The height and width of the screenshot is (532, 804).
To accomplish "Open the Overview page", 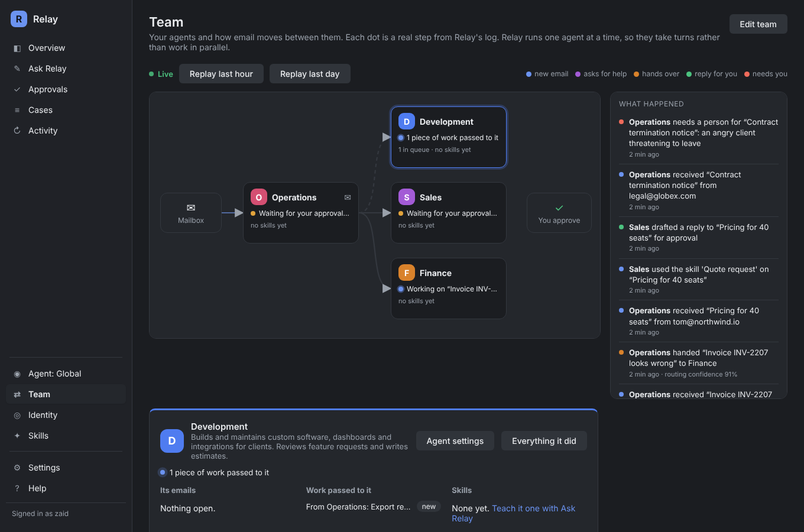I will pyautogui.click(x=66, y=48).
